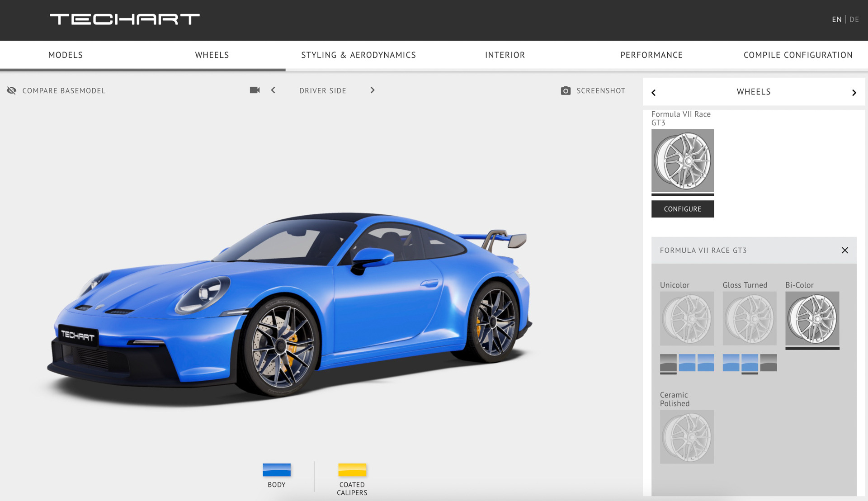Click the Wheels panel heading

point(754,92)
